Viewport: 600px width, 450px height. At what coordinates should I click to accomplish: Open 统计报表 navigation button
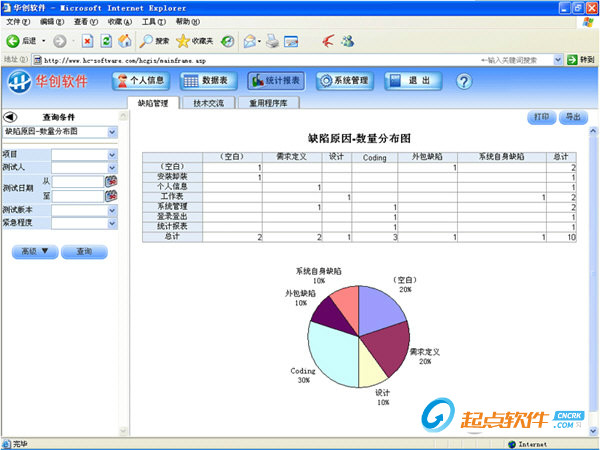point(276,81)
